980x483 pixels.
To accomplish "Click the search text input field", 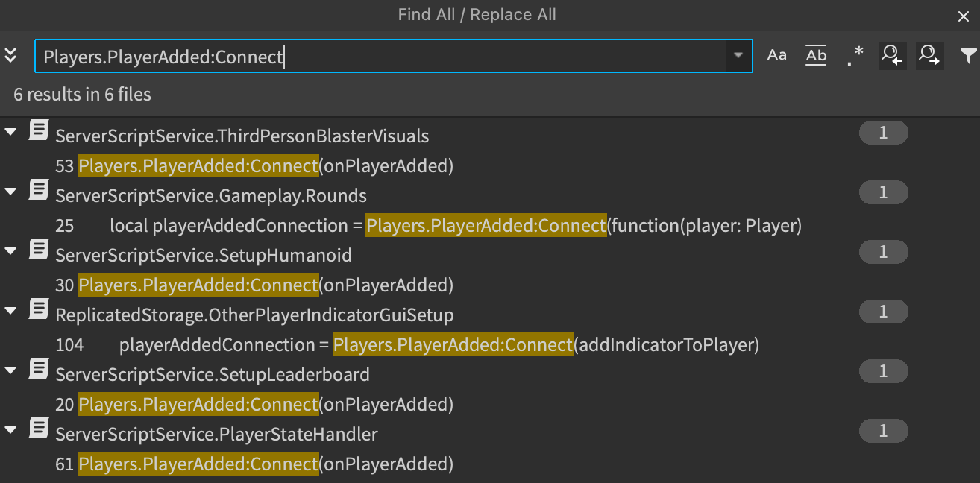I will coord(380,56).
